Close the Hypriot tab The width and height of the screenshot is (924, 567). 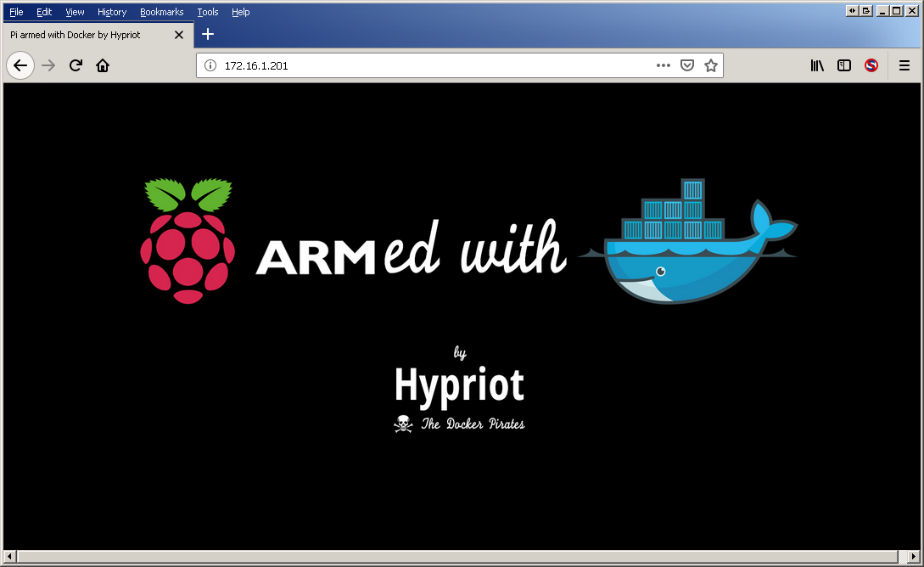(179, 35)
